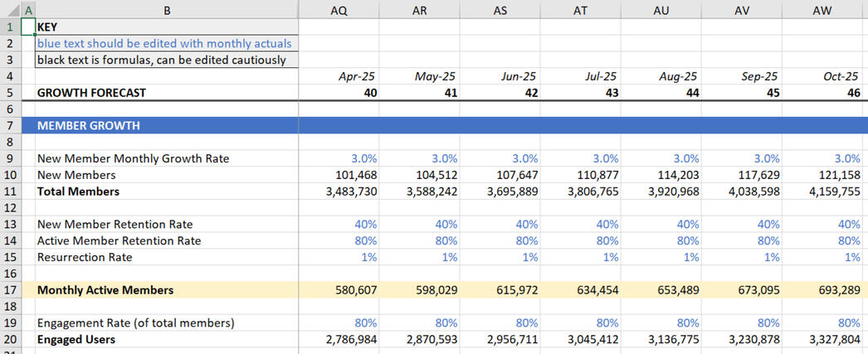Select the Apr-25 date cell
The height and width of the screenshot is (354, 868).
point(339,76)
